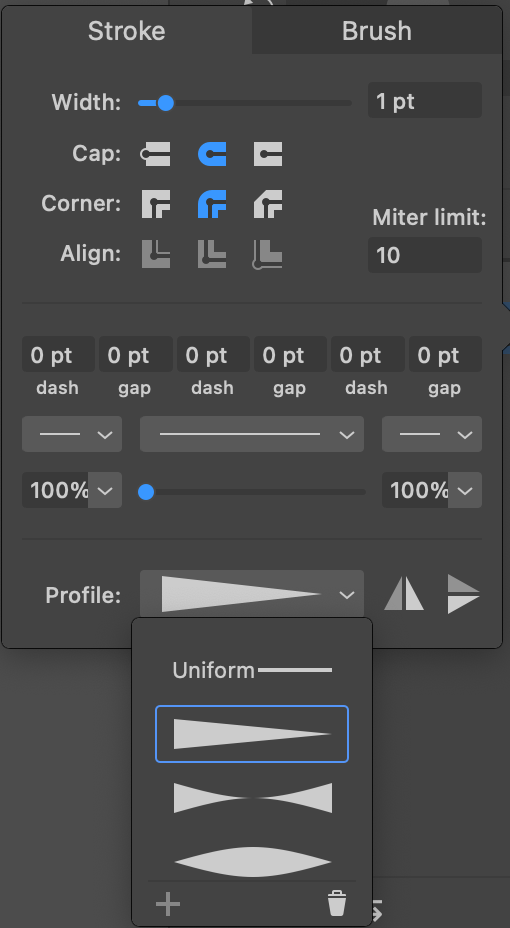Pick the bulged lens profile

(252, 862)
